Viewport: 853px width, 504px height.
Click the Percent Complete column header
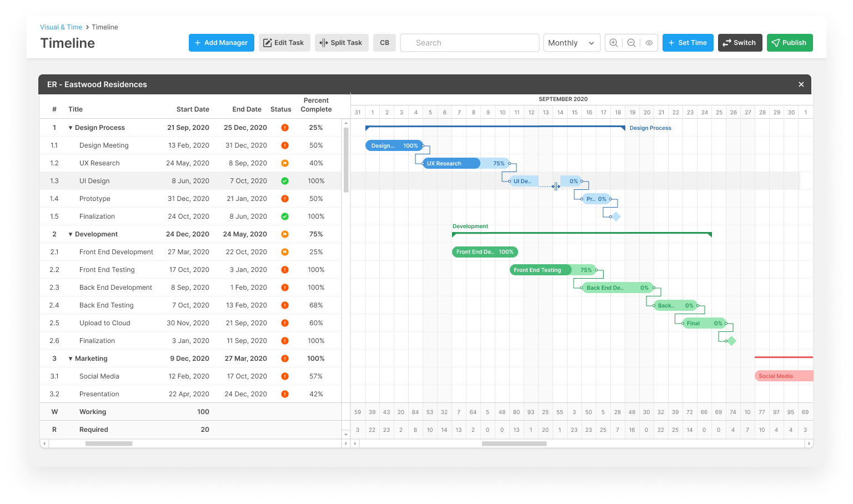[x=316, y=105]
